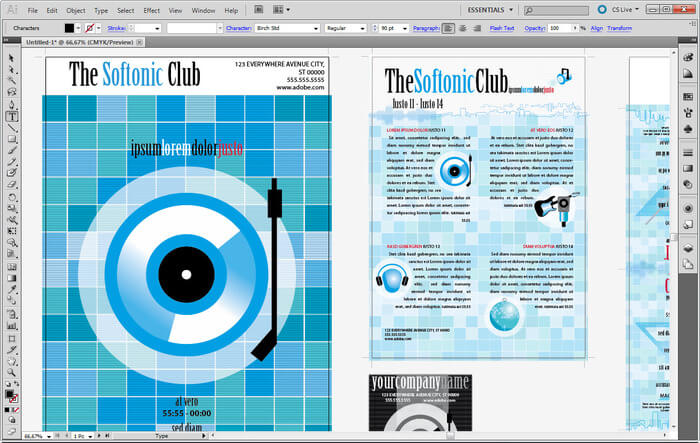
Task: Select the Lasso tool
Action: pyautogui.click(x=12, y=92)
